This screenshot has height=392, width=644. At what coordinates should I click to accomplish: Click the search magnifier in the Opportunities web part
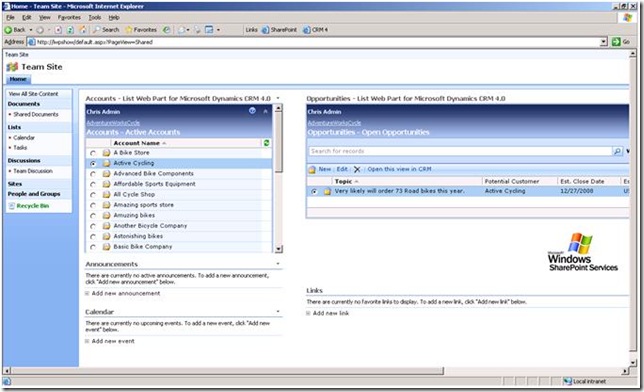point(617,151)
